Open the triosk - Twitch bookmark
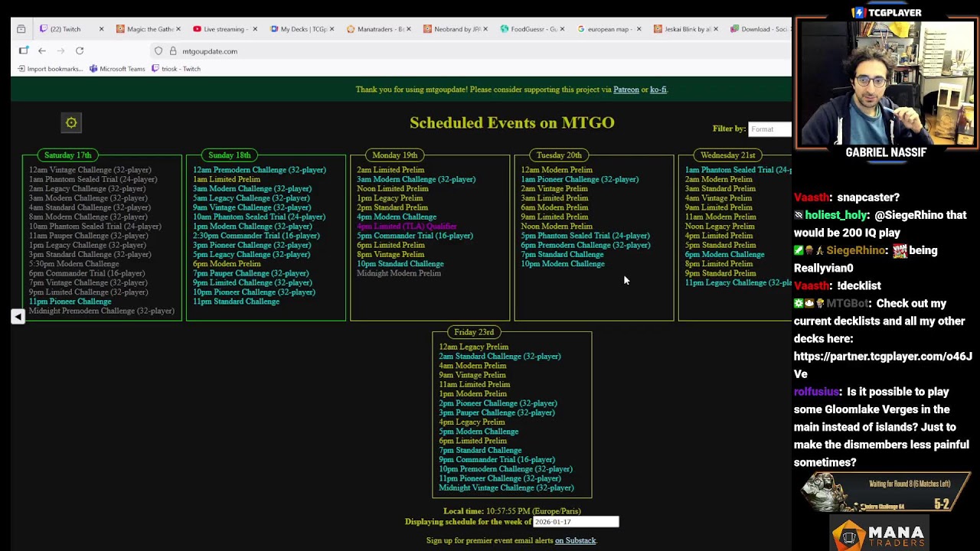980x551 pixels. point(176,69)
